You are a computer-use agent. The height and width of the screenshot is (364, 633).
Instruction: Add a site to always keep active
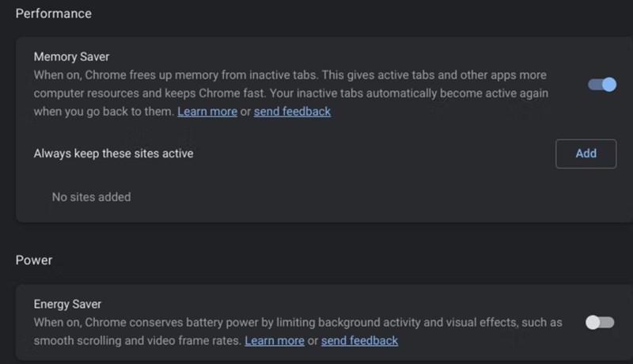click(x=586, y=154)
